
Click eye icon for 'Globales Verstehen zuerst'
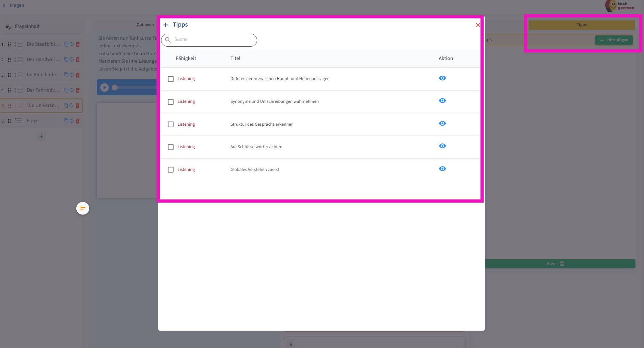point(442,169)
